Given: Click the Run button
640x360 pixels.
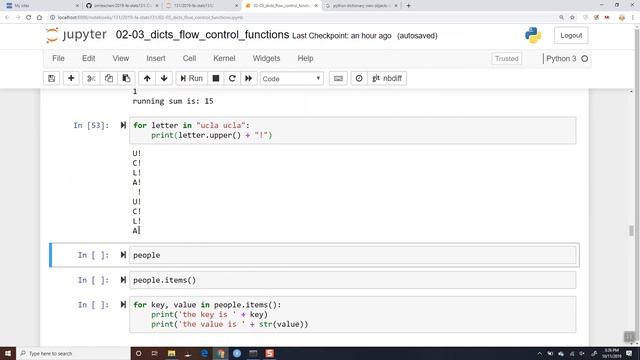Looking at the screenshot, I should [191, 78].
